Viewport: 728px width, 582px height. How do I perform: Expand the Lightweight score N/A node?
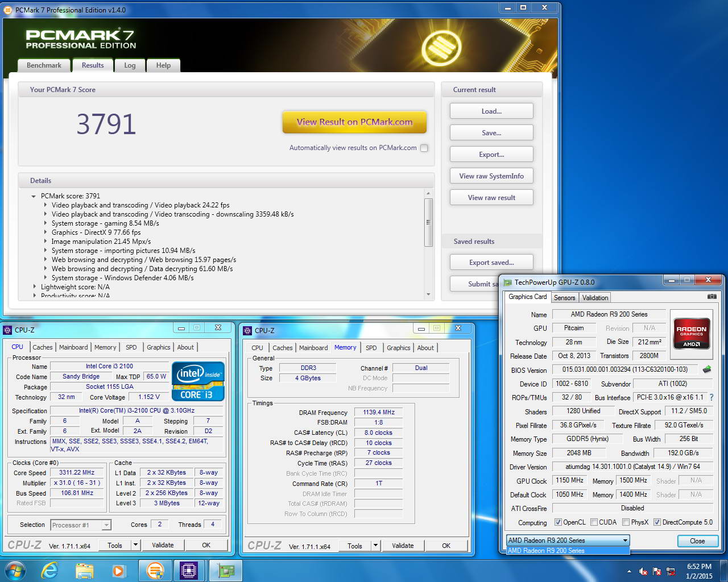point(34,287)
